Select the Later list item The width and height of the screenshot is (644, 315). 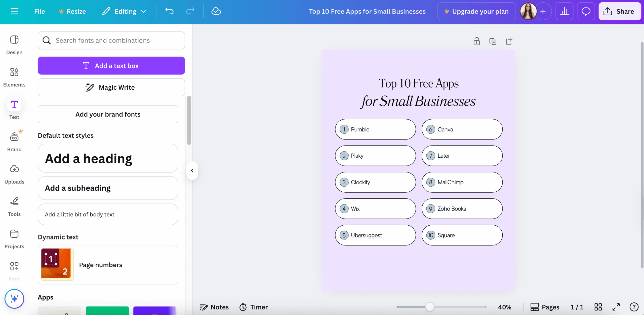tap(462, 156)
